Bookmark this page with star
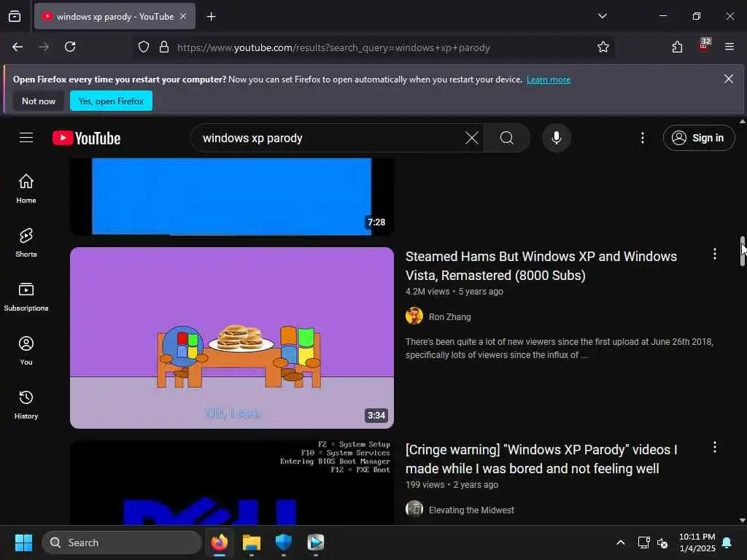The height and width of the screenshot is (560, 747). (603, 47)
